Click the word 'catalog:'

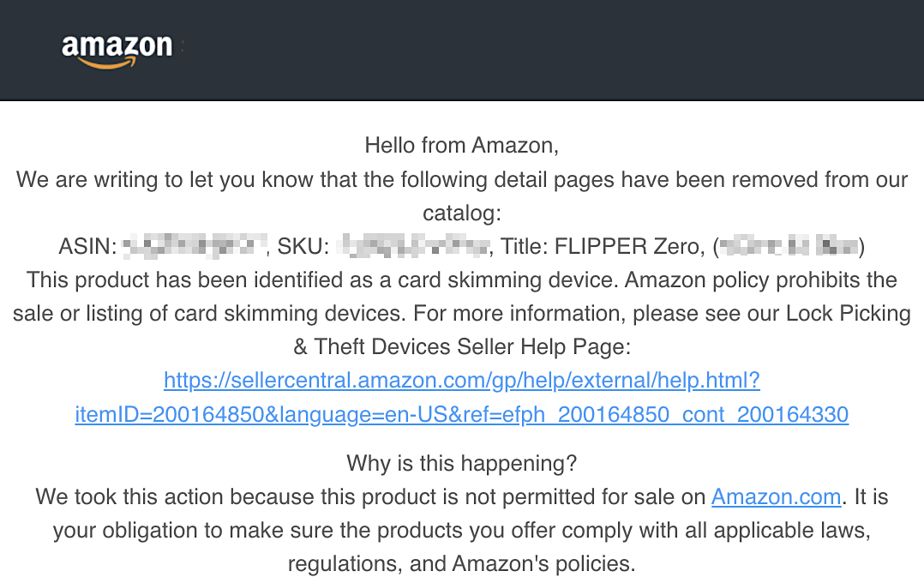pyautogui.click(x=461, y=213)
